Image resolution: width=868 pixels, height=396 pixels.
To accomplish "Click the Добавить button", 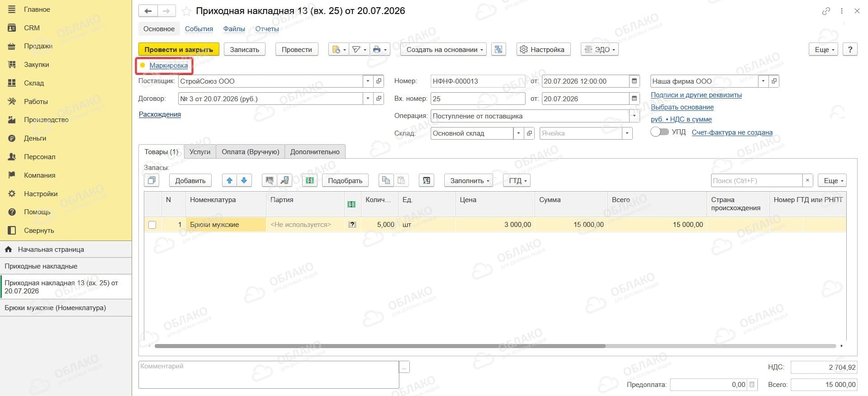I will coord(190,180).
